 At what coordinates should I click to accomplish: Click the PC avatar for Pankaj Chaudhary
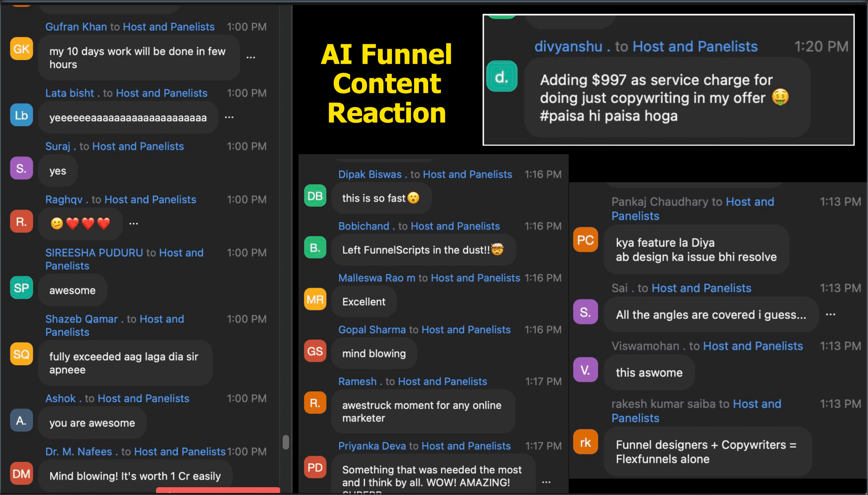coord(585,240)
